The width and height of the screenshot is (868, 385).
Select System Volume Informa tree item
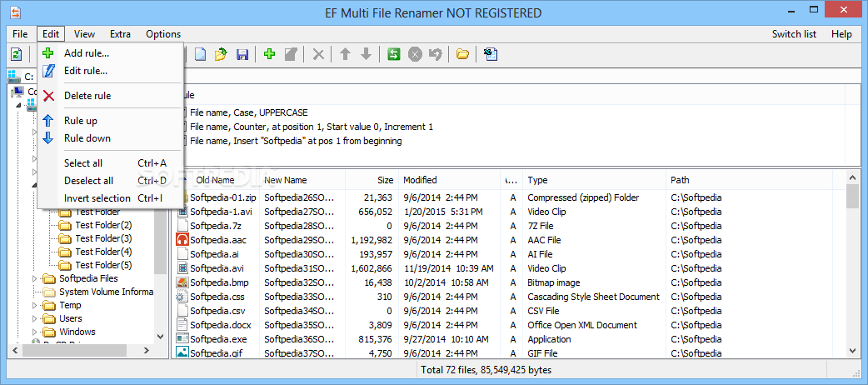106,292
